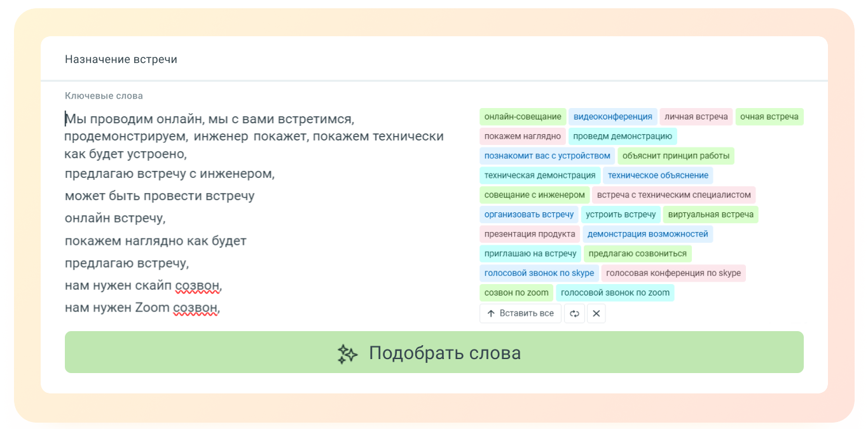Screen dimensions: 868x429
Task: Click the line 'покажем наглядно как будет'
Action: (156, 241)
